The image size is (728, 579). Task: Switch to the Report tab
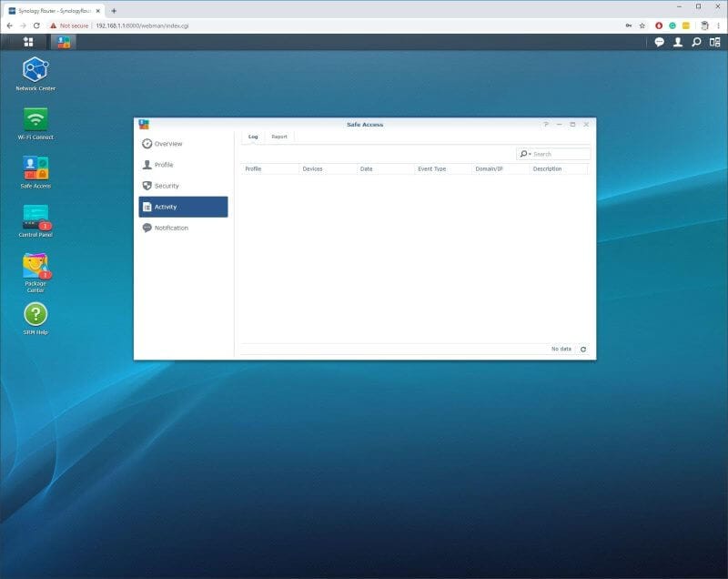[x=278, y=136]
